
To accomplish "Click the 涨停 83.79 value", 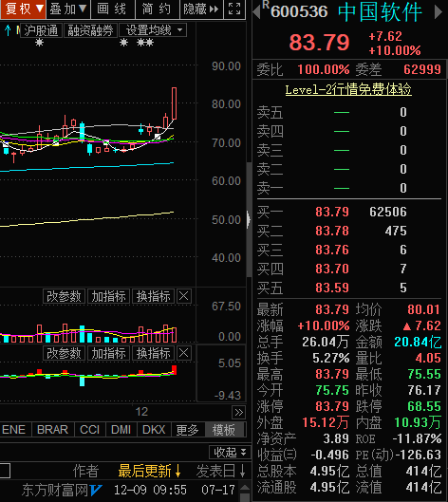I will click(332, 406).
